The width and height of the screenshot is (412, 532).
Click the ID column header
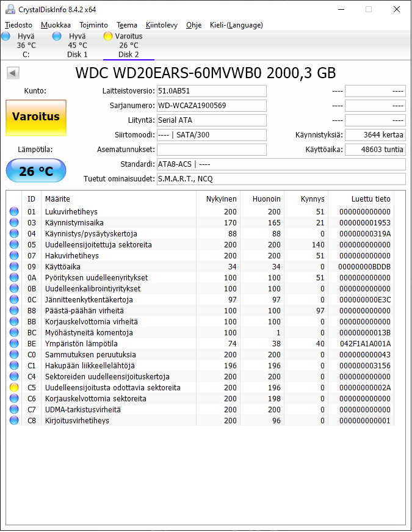[x=31, y=199]
